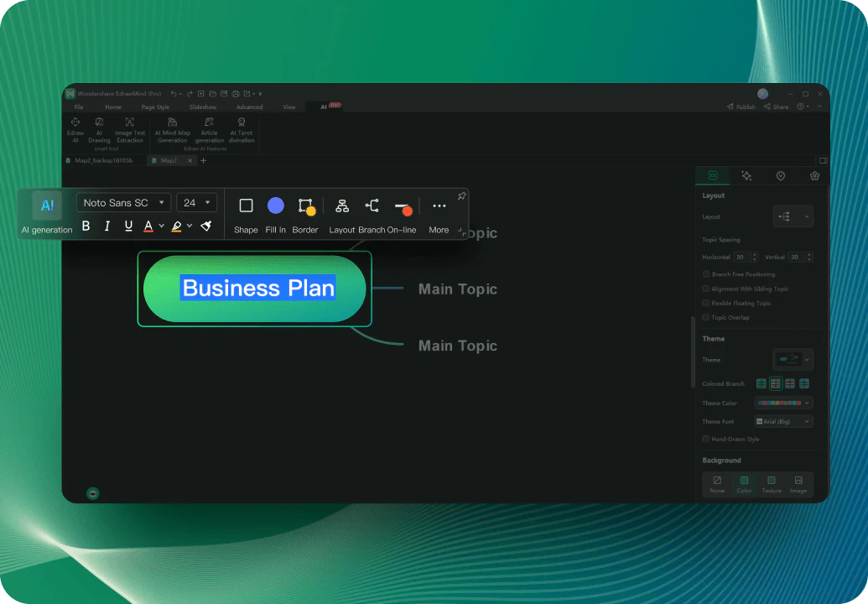Open Layout options in floating toolbar

(x=342, y=216)
